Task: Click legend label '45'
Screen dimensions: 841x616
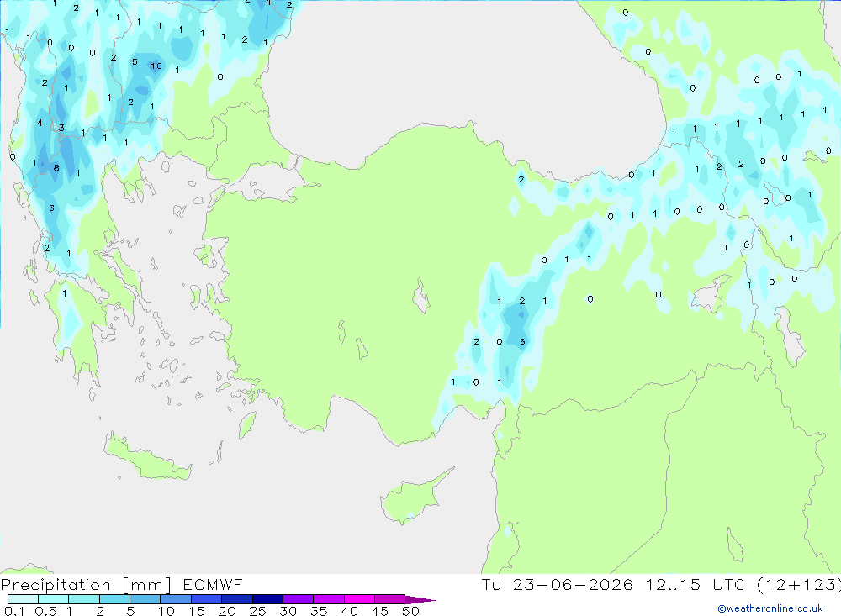Action: (380, 611)
